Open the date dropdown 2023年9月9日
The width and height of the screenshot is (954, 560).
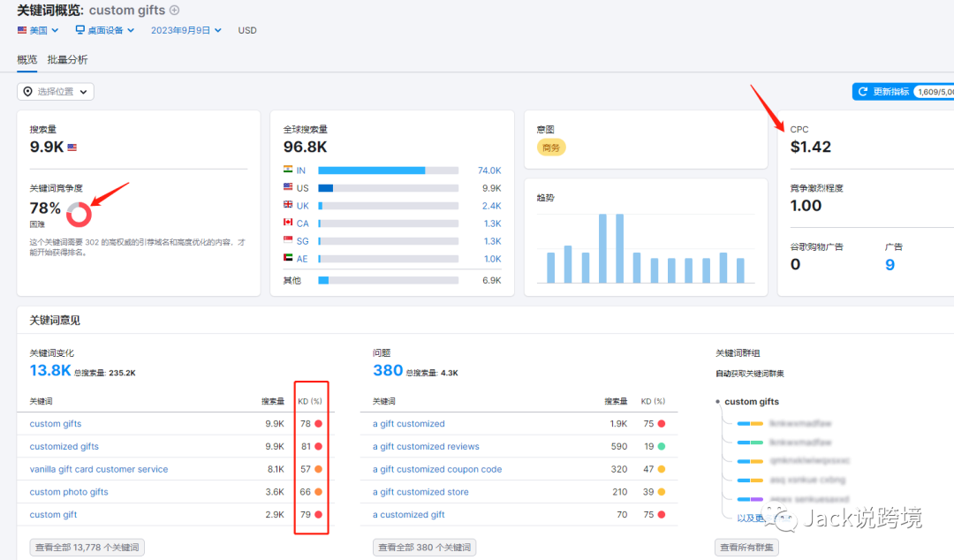pyautogui.click(x=186, y=30)
